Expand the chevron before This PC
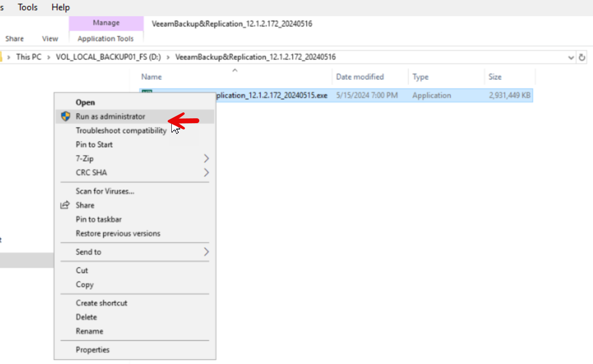593x364 pixels. (x=9, y=57)
